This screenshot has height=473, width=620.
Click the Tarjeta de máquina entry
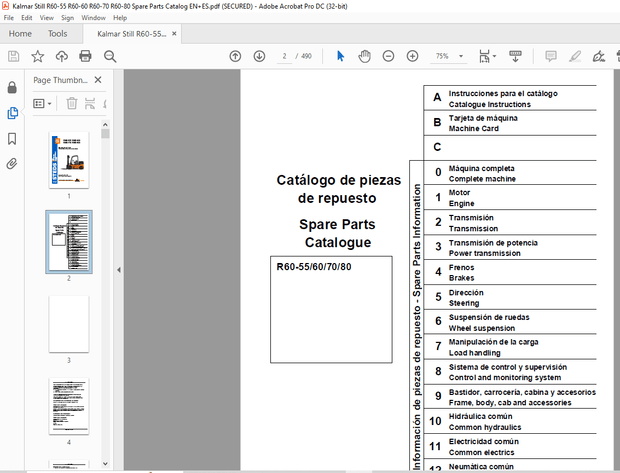(x=510, y=123)
